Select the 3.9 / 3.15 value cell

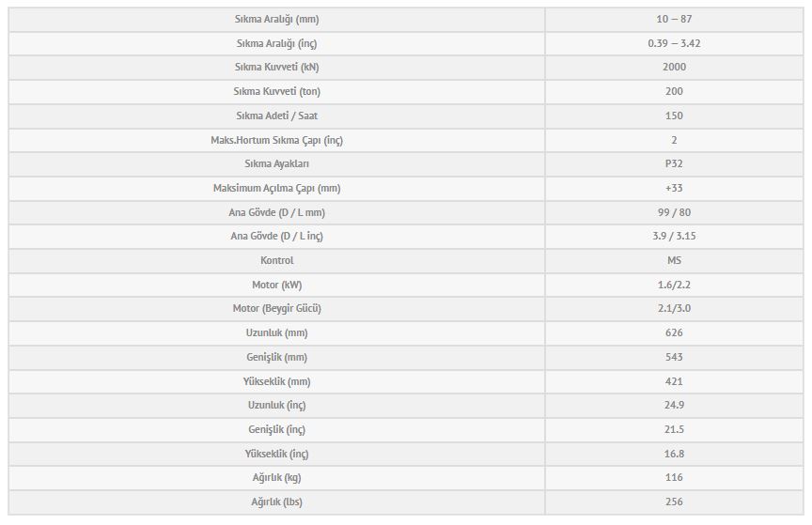674,237
